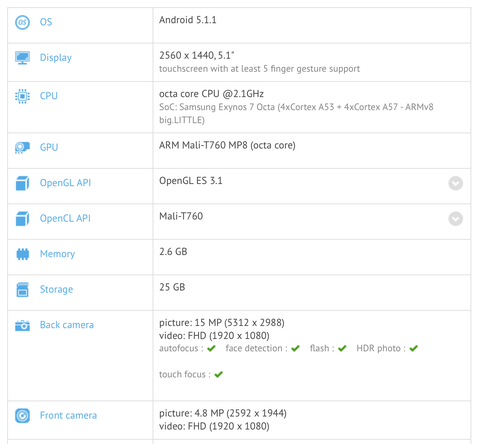Screen dimensions: 480x444
Task: Open the OpenGL API label link
Action: point(65,183)
